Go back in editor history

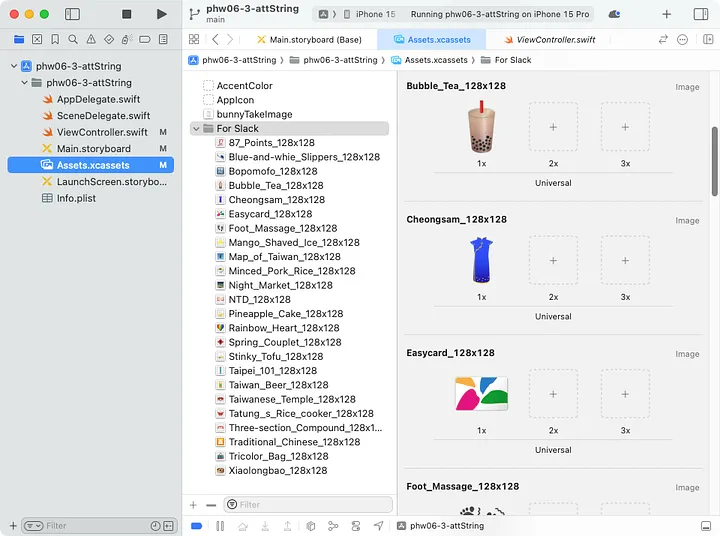click(x=215, y=39)
